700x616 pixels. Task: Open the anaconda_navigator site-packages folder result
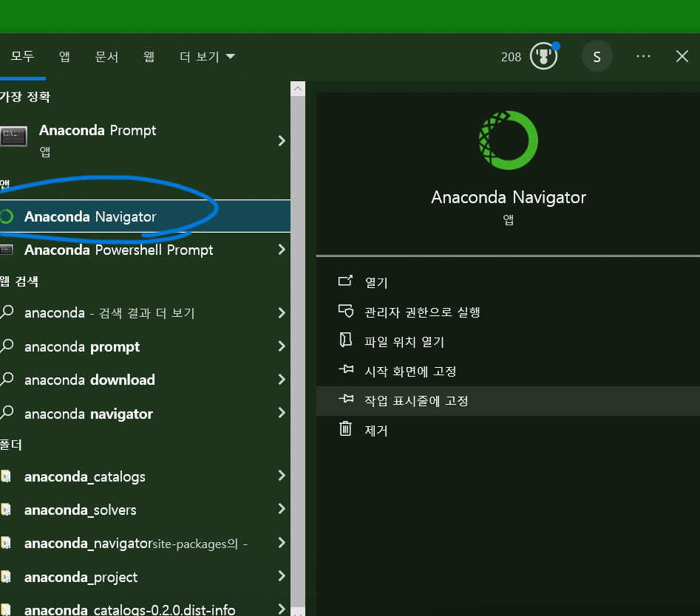coord(145,544)
